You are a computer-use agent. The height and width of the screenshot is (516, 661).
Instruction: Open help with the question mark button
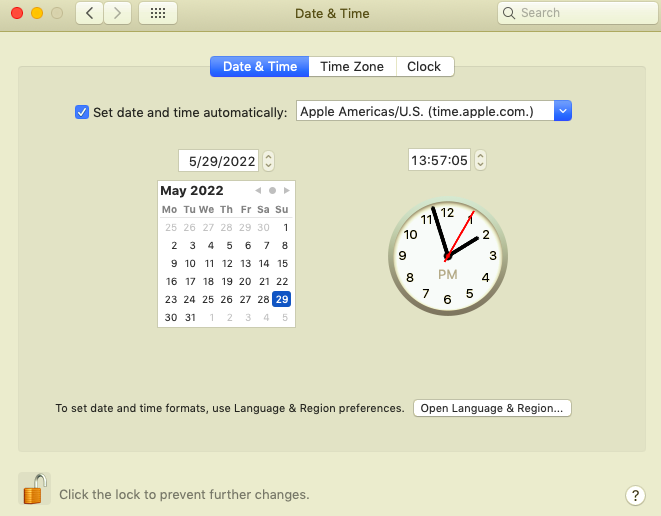635,495
